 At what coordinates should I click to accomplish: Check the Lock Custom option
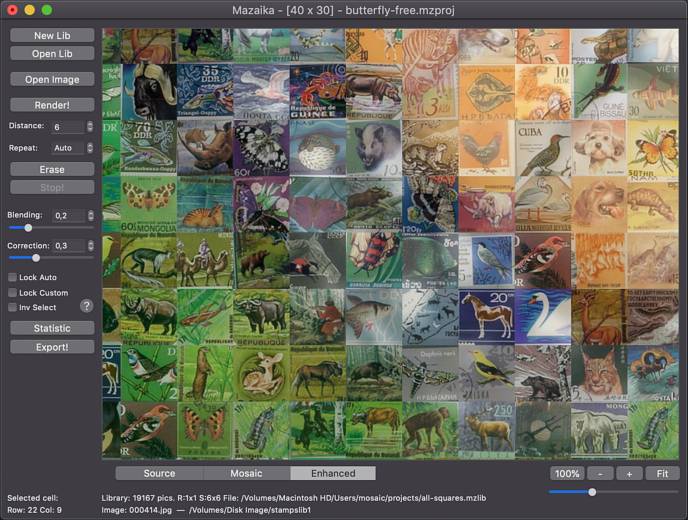click(13, 292)
